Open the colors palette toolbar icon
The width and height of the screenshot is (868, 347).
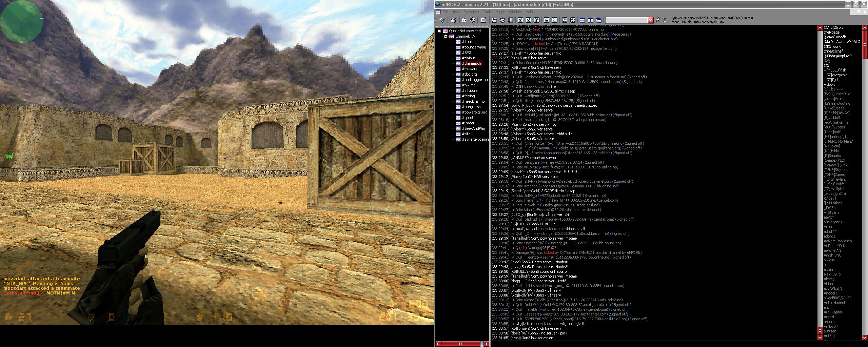[x=511, y=20]
